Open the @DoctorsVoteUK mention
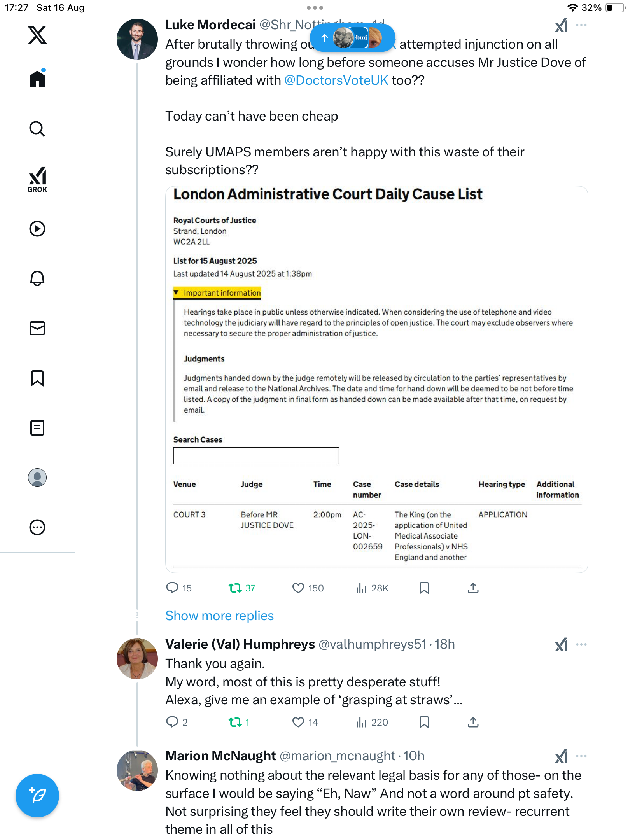Image resolution: width=630 pixels, height=840 pixels. tap(336, 80)
